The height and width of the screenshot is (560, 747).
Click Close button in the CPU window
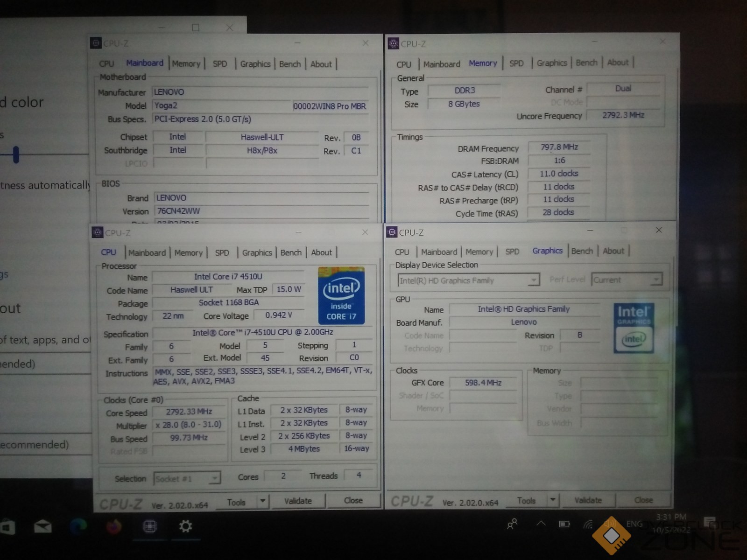click(x=353, y=500)
